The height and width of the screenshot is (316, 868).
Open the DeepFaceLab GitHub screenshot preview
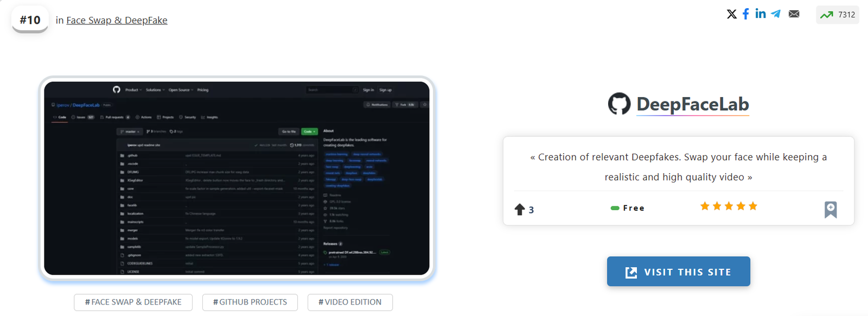tap(237, 178)
